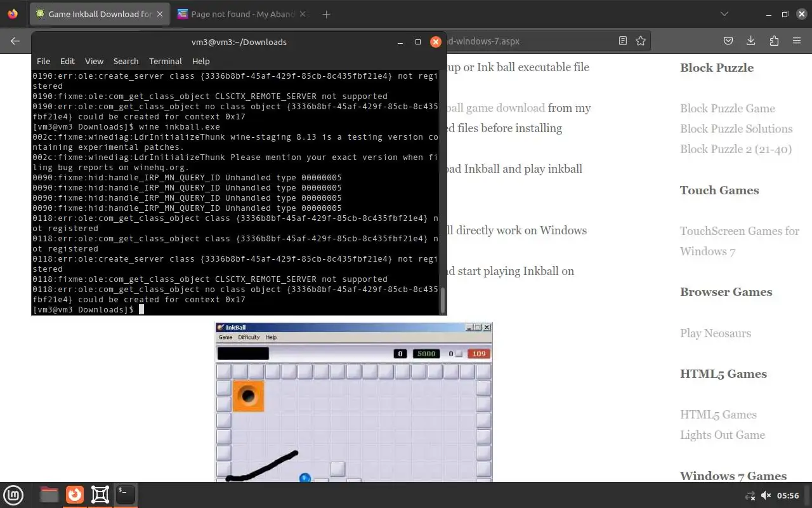This screenshot has height=508, width=812.
Task: Open a new Firefox tab
Action: [x=326, y=14]
